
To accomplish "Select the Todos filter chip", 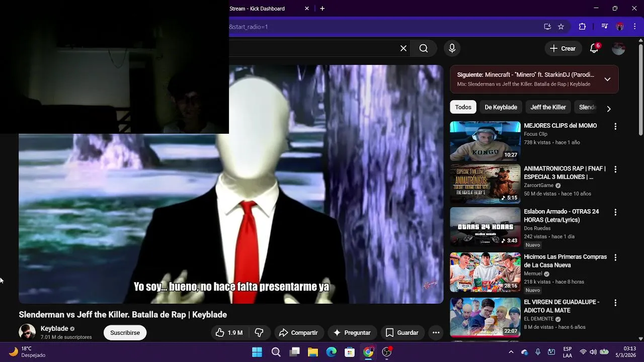I will tap(463, 107).
